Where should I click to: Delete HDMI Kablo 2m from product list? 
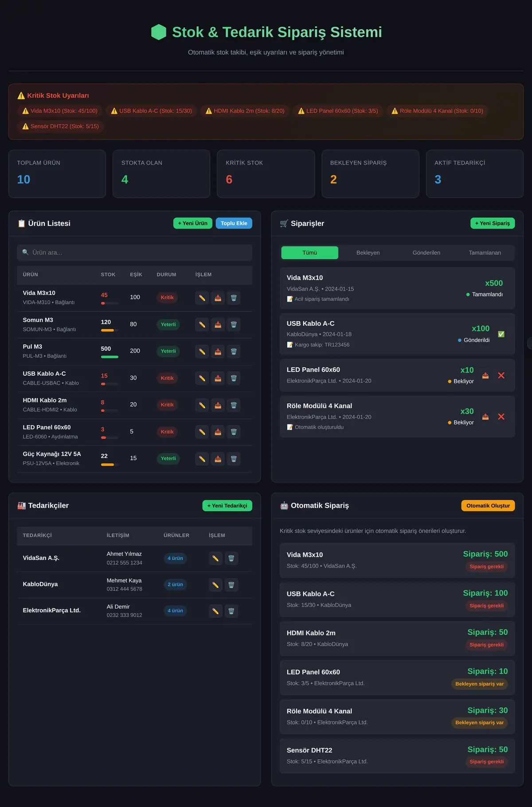click(x=234, y=405)
